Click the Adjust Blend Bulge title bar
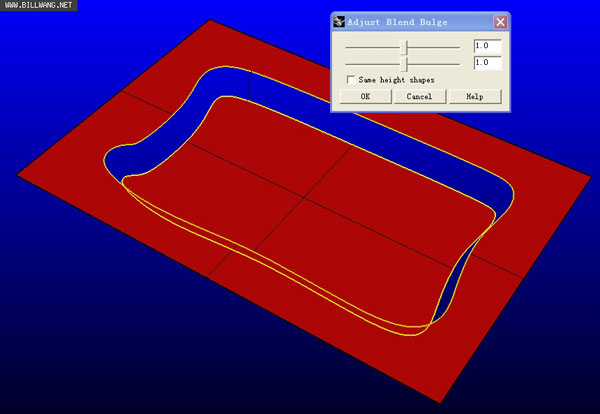 click(x=420, y=22)
